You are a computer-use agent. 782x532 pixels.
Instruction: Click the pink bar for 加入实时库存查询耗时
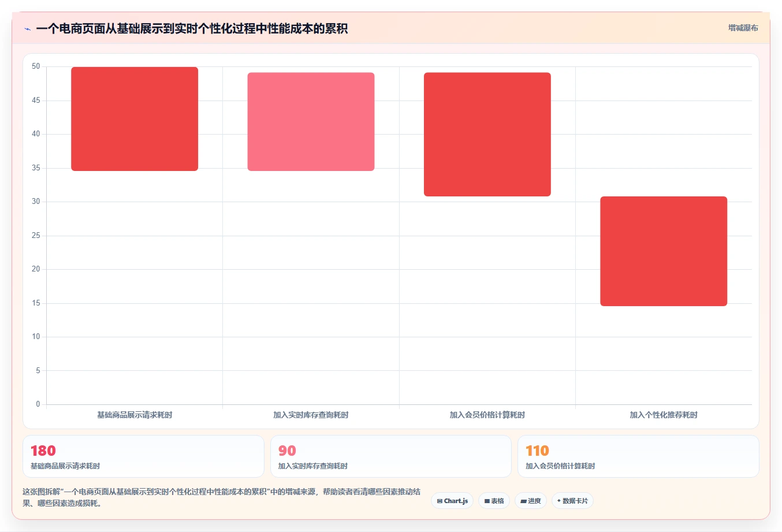pyautogui.click(x=311, y=122)
